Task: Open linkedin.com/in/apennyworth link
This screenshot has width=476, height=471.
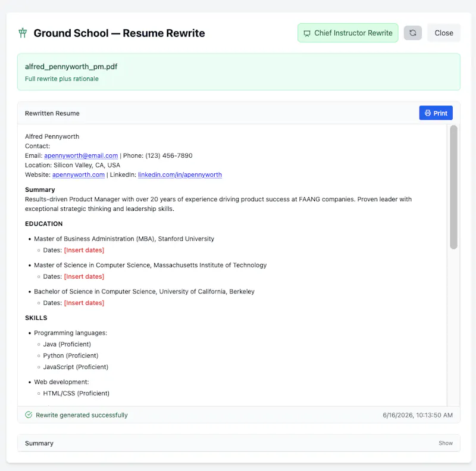Action: point(180,174)
